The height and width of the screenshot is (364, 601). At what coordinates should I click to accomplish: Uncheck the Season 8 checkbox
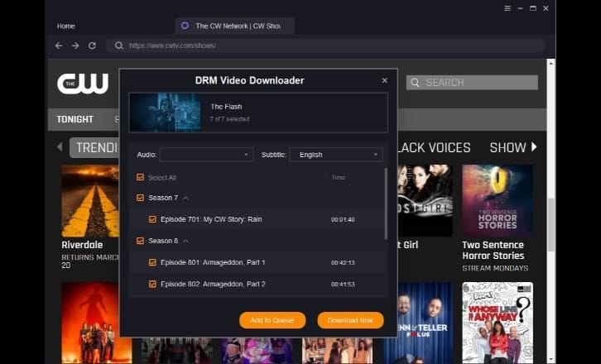click(x=140, y=241)
